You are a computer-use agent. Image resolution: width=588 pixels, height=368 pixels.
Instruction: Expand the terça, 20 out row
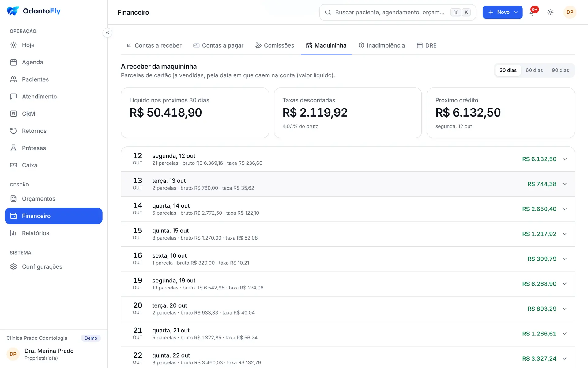[x=348, y=309]
